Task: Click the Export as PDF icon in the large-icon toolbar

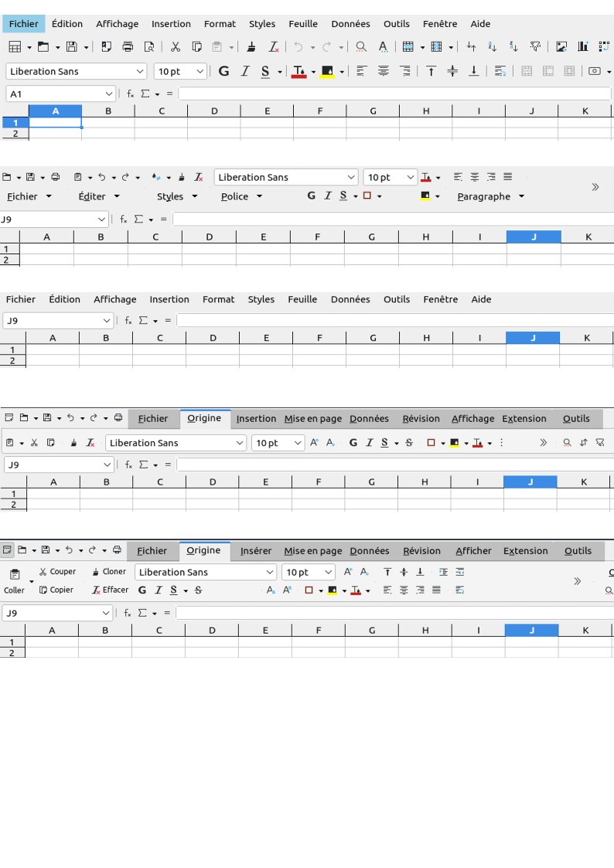Action: coord(106,47)
